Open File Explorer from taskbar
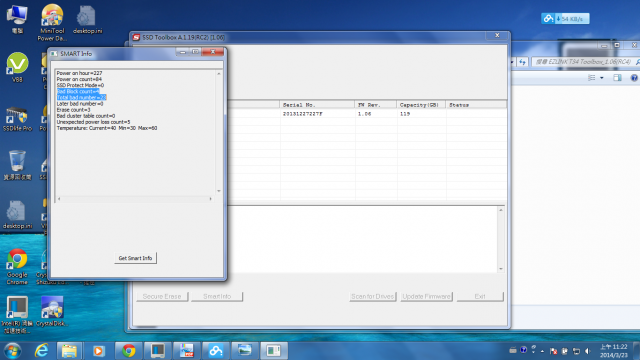Screen dimensions: 640x360 [69, 351]
